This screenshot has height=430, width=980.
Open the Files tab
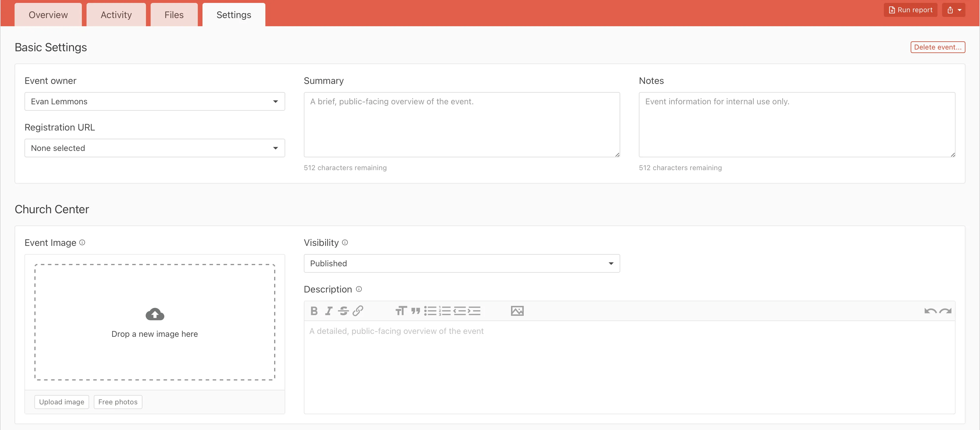click(x=173, y=15)
